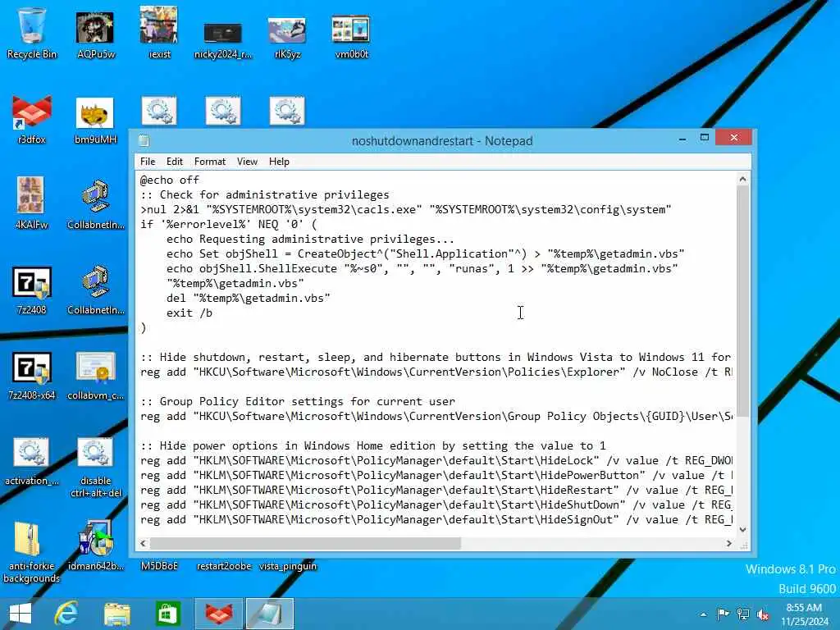
Task: Select the anti-forkie backgrounds zip folder
Action: tap(30, 552)
